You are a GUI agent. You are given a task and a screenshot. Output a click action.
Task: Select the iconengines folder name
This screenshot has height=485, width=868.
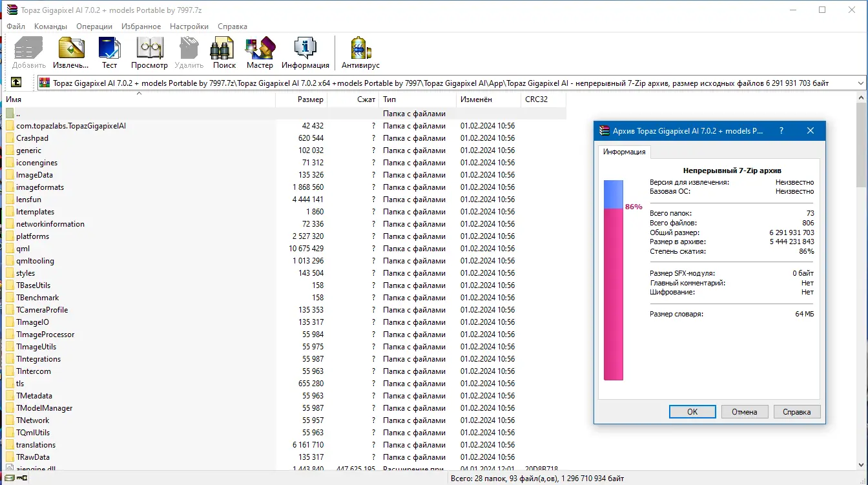click(37, 163)
